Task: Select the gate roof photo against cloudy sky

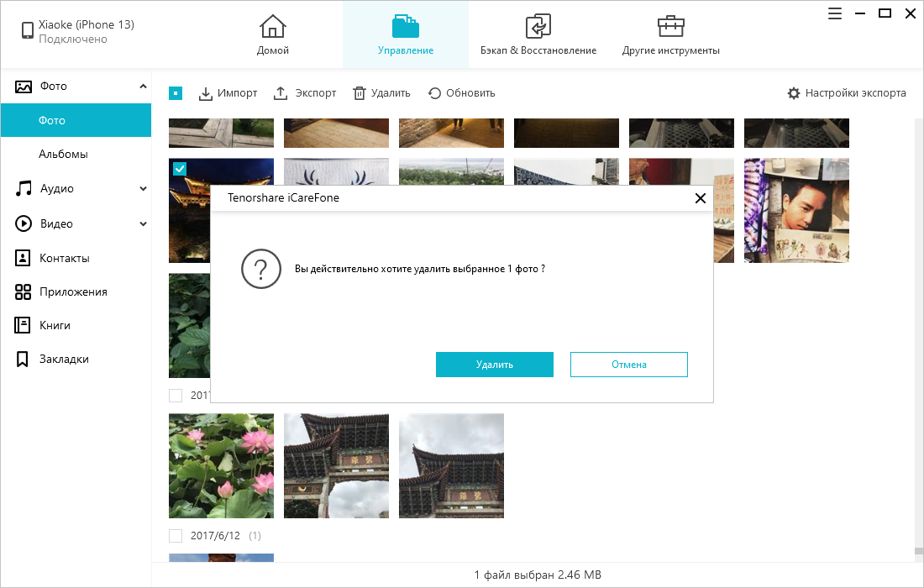Action: pos(451,466)
